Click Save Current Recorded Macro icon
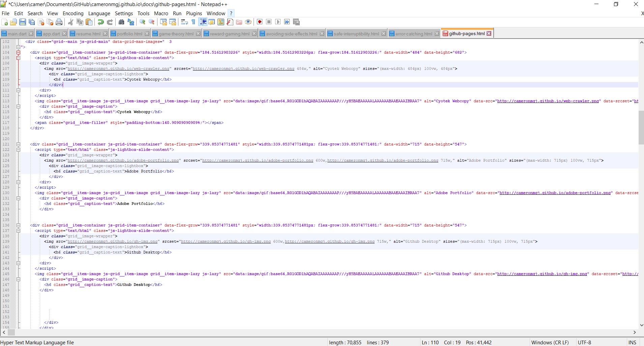Image resolution: width=644 pixels, height=346 pixels. 296,22
